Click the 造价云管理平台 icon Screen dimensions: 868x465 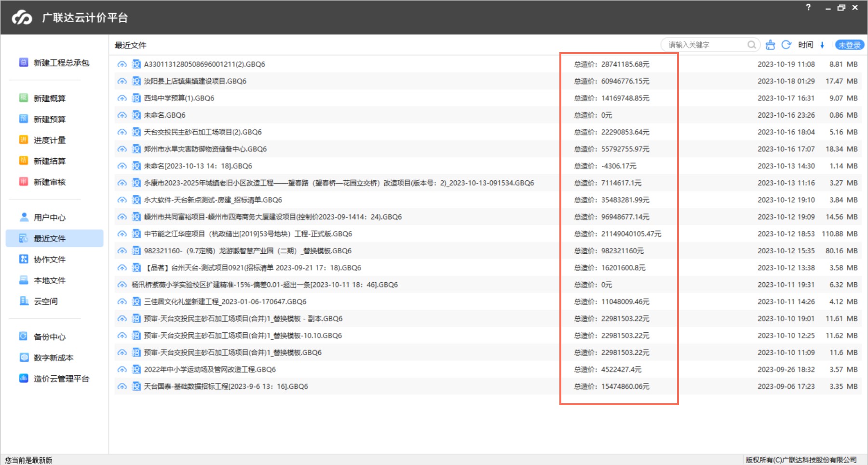[23, 378]
